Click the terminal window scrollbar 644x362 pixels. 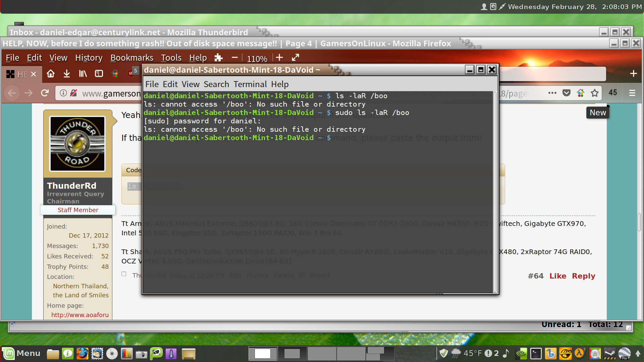pos(495,192)
